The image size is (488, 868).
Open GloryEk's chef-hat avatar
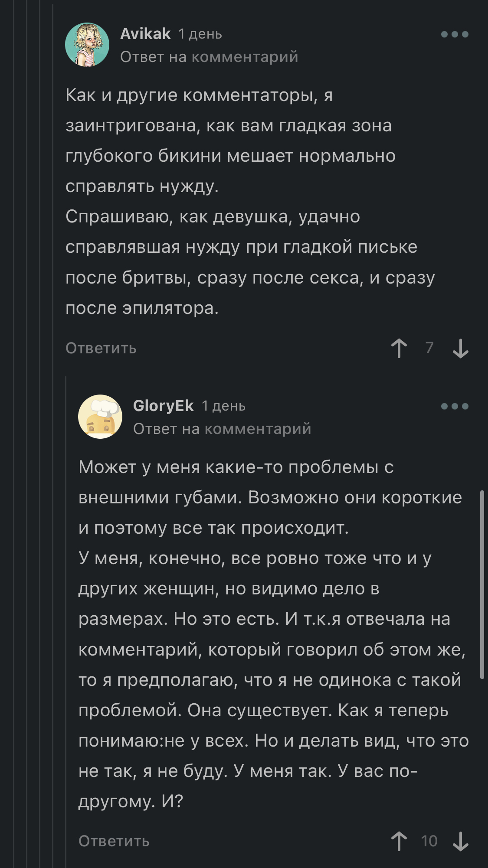[x=100, y=417]
